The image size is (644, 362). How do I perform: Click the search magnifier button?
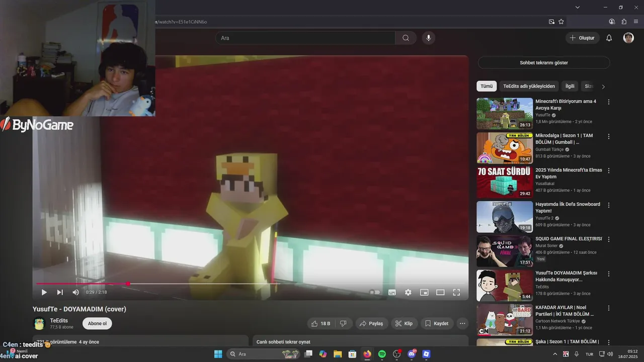406,38
